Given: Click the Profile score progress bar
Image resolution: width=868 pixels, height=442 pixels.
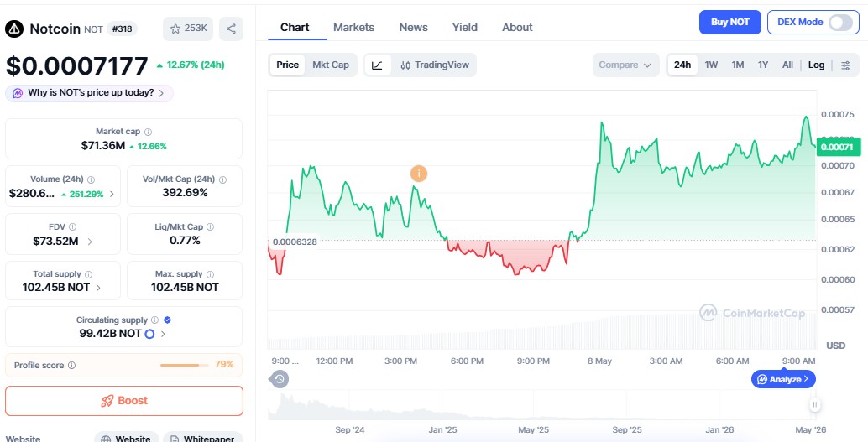Looking at the screenshot, I should click(x=185, y=365).
